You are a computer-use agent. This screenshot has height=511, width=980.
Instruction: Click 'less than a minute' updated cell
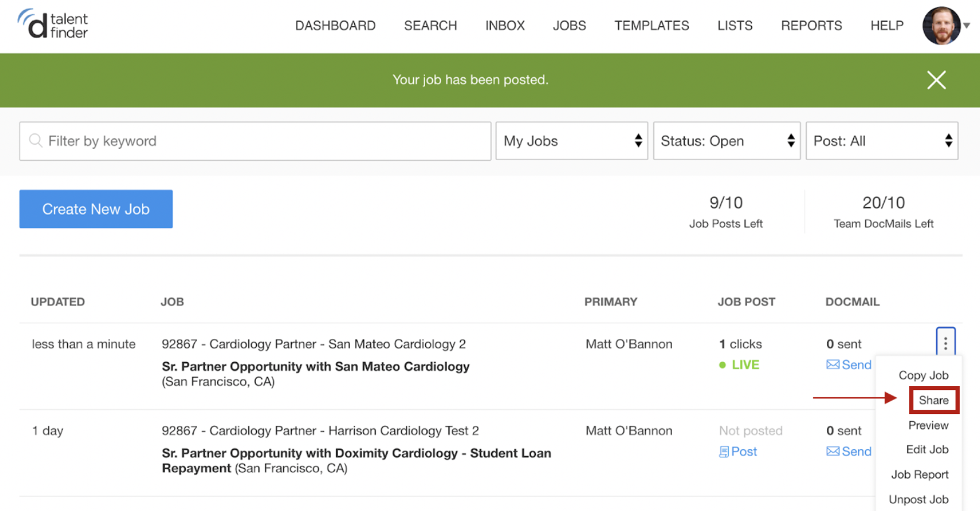tap(83, 344)
